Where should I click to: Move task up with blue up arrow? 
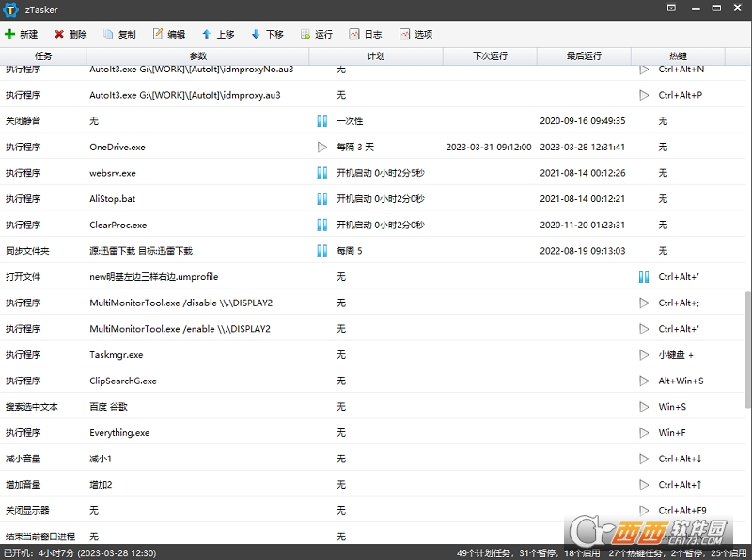(x=207, y=34)
